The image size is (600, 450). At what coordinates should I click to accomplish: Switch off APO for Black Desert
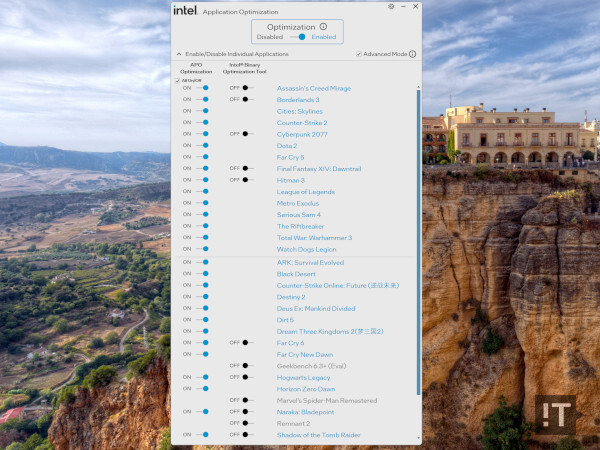pyautogui.click(x=202, y=274)
